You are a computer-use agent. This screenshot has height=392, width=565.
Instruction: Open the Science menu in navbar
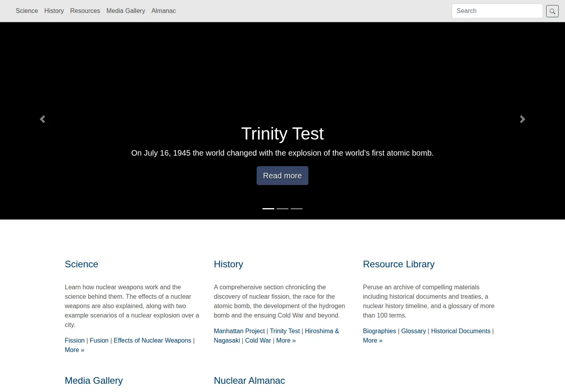coord(27,11)
